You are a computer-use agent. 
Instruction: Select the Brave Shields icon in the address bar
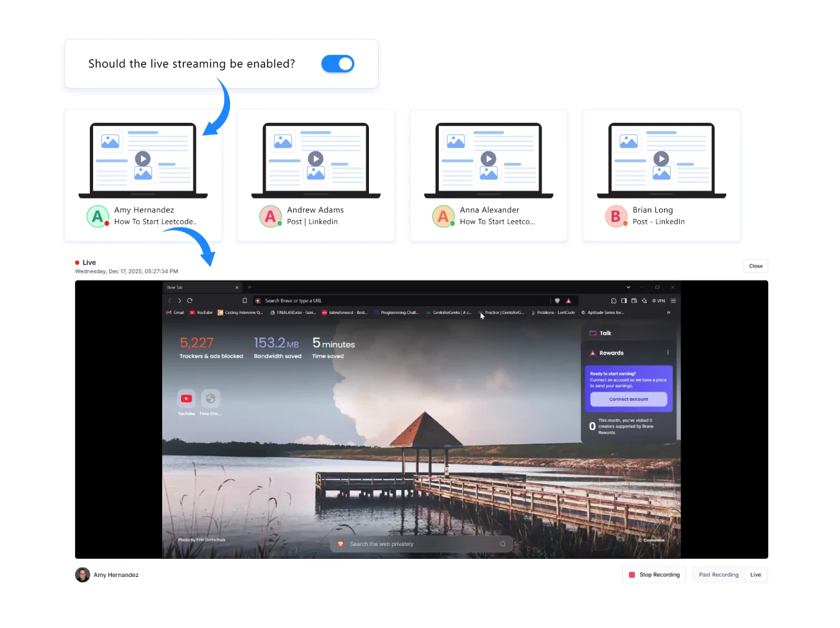pos(558,300)
